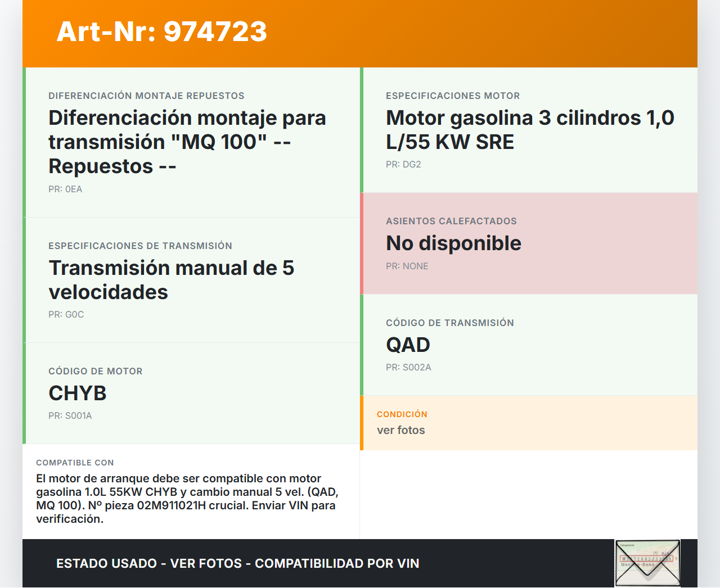
Task: Click the orange CONDICIÓN label
Action: click(402, 414)
